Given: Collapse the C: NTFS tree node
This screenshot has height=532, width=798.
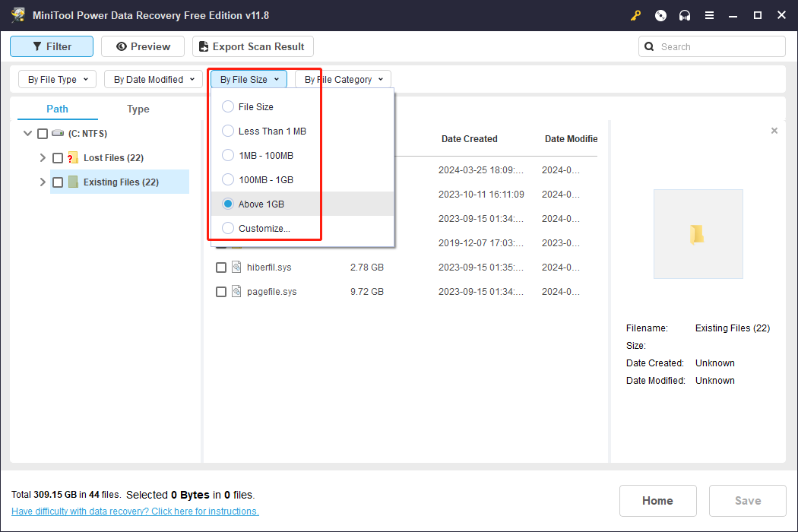Looking at the screenshot, I should [x=27, y=134].
